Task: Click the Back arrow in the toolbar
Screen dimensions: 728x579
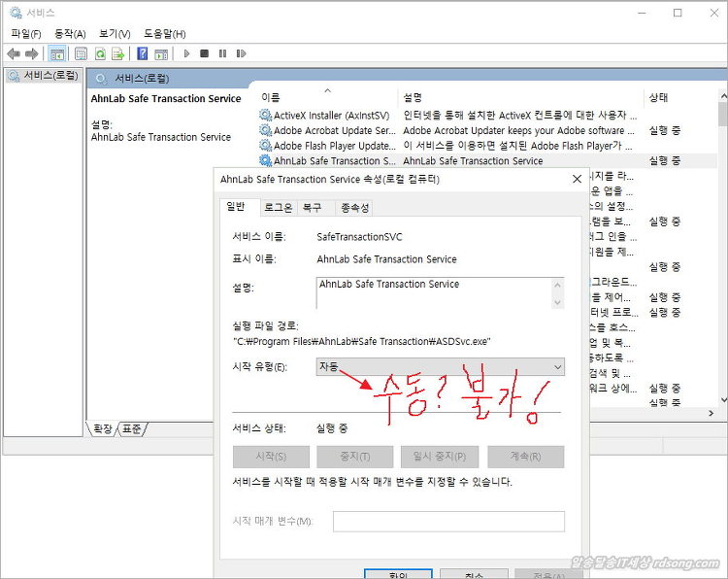Action: pyautogui.click(x=14, y=53)
